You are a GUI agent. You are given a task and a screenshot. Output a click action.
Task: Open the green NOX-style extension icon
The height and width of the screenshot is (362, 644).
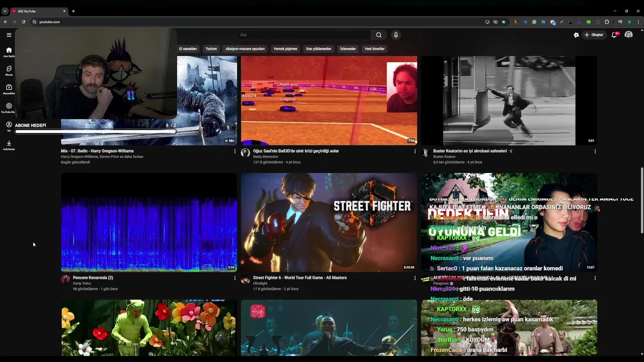589,22
